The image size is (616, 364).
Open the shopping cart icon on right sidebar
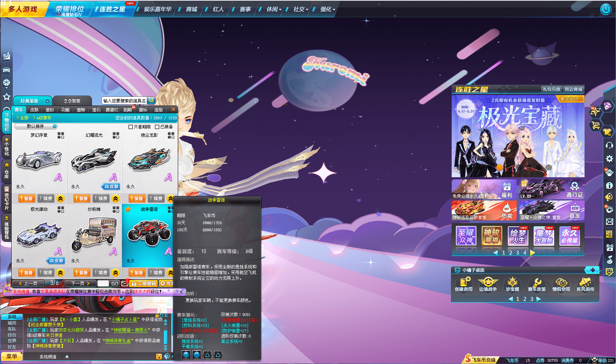pos(596,125)
